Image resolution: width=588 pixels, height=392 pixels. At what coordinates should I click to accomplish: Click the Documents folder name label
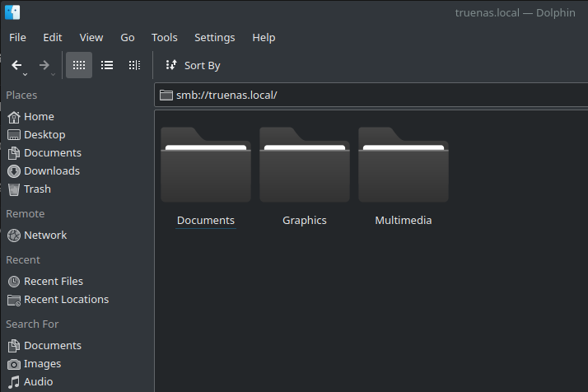206,220
